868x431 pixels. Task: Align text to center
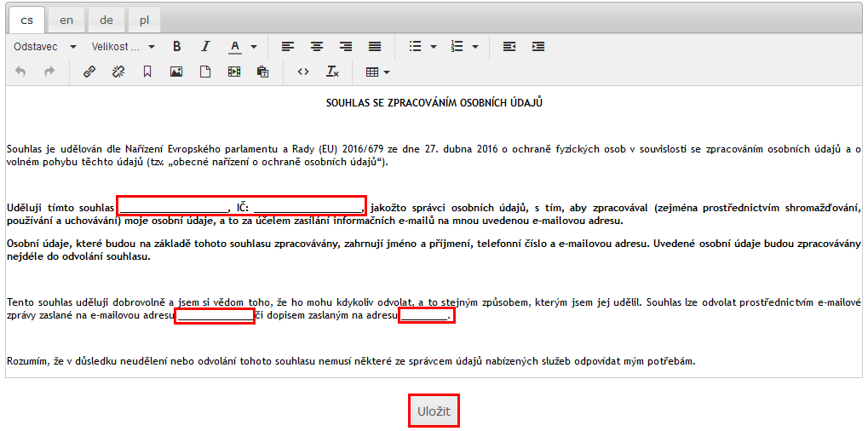tap(317, 47)
